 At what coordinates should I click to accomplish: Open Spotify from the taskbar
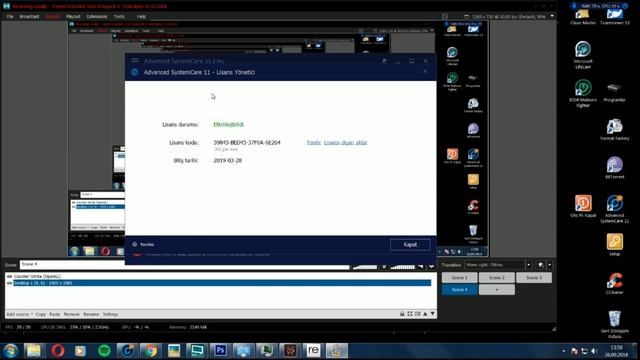(x=104, y=351)
